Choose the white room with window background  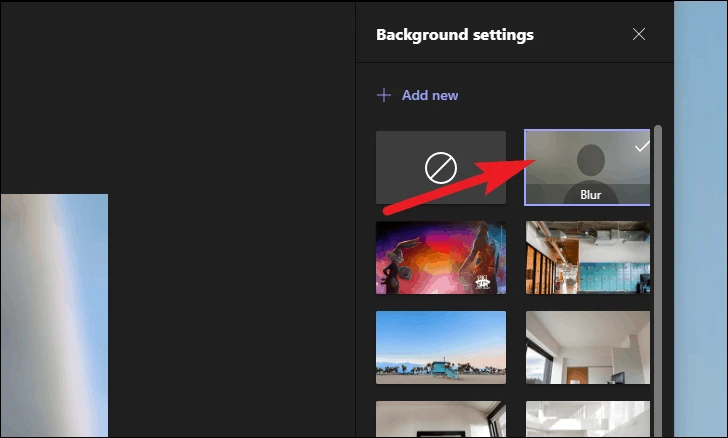pyautogui.click(x=588, y=347)
